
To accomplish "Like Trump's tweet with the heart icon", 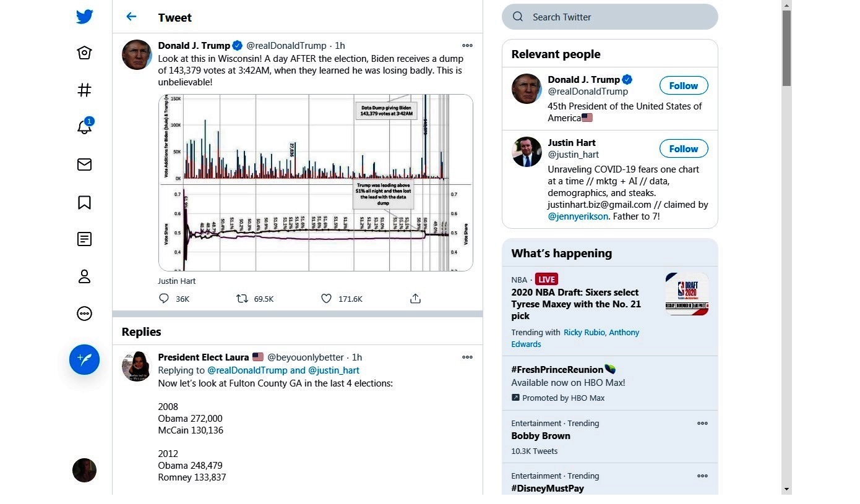I will pyautogui.click(x=326, y=299).
